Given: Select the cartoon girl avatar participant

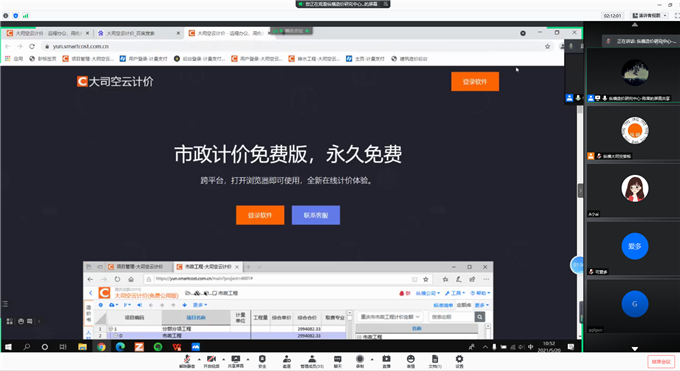Looking at the screenshot, I should pyautogui.click(x=633, y=190).
